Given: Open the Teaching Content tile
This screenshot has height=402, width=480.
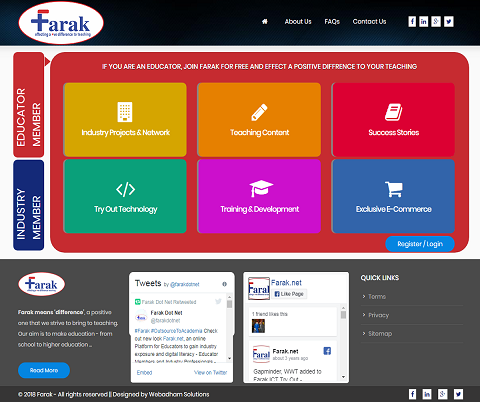Looking at the screenshot, I should [x=259, y=120].
